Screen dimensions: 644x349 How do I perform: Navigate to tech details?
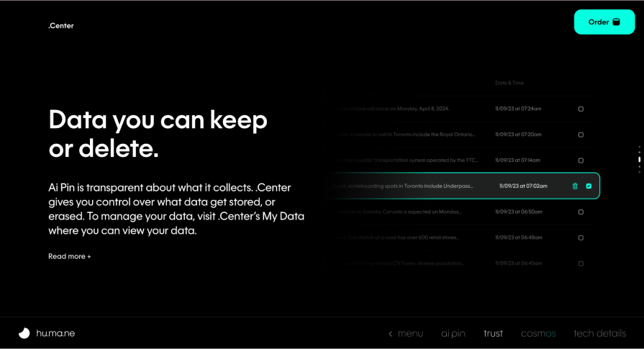[599, 333]
